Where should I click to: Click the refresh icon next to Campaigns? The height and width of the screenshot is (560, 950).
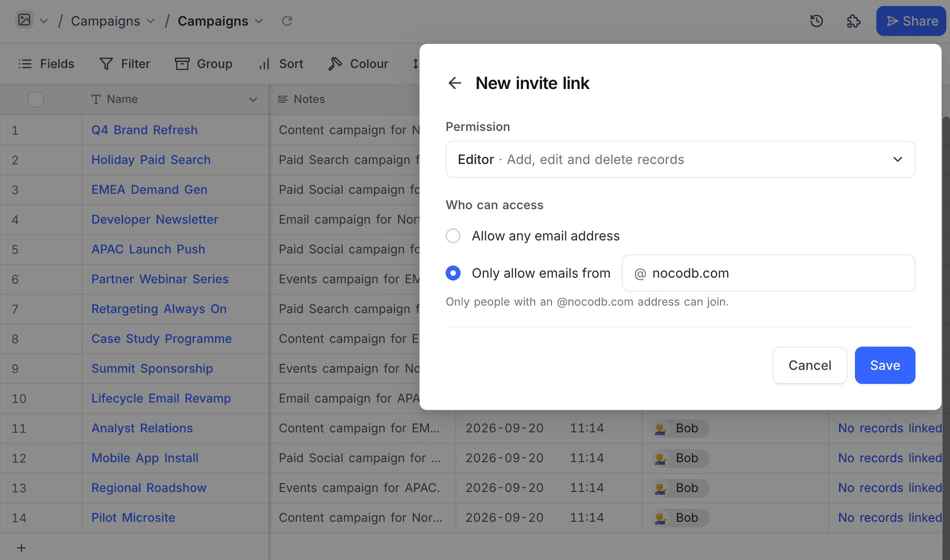coord(287,21)
